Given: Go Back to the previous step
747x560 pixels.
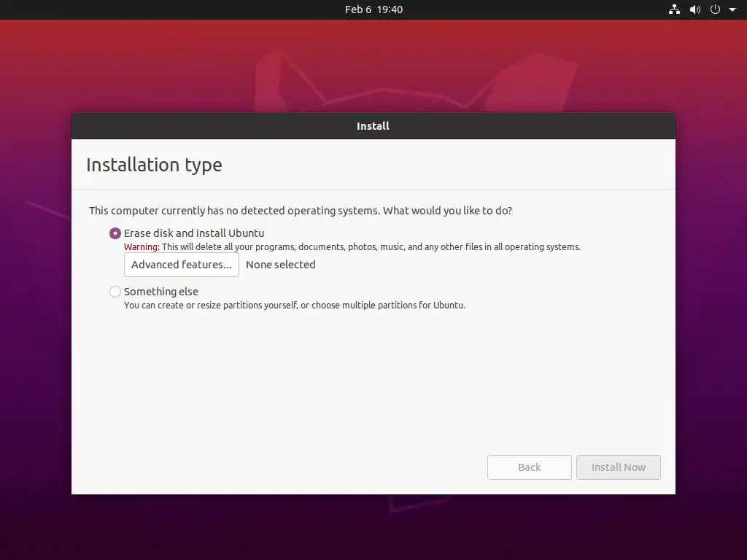Looking at the screenshot, I should 530,467.
